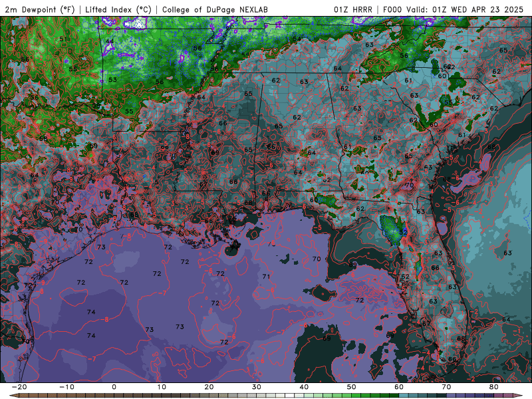Click the '51' dewpoint value on the map
The image size is (532, 399).
[63, 39]
